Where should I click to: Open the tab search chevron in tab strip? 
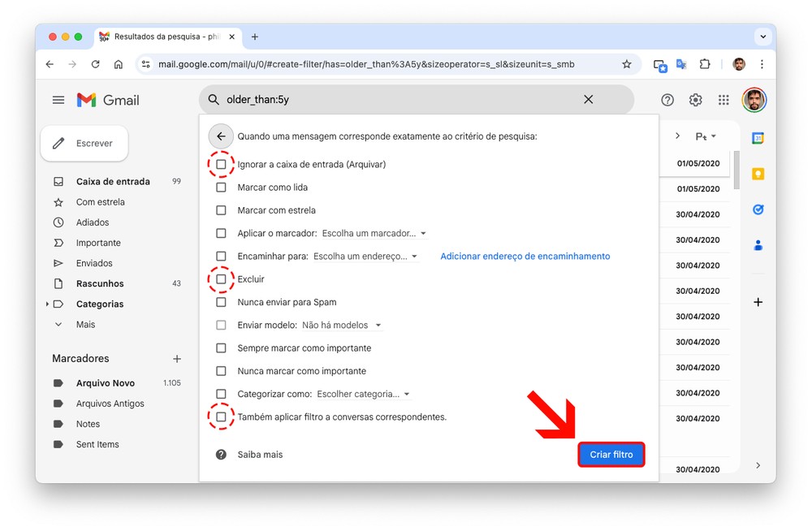(762, 37)
